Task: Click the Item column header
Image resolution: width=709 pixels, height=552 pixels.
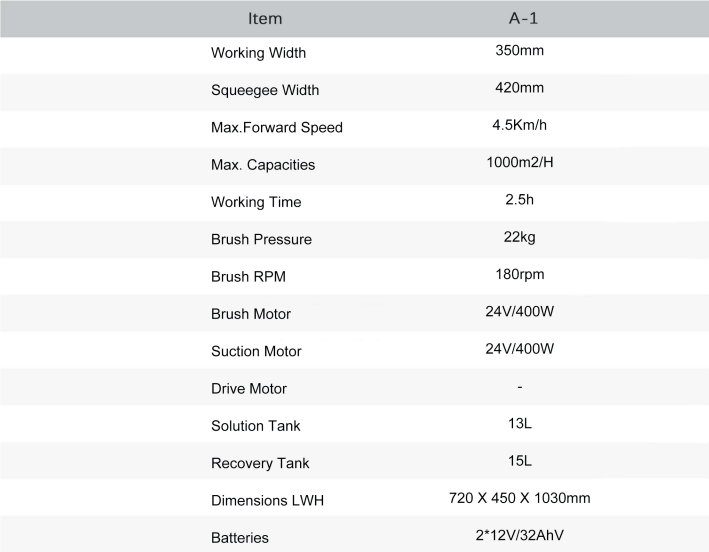Action: click(x=264, y=18)
